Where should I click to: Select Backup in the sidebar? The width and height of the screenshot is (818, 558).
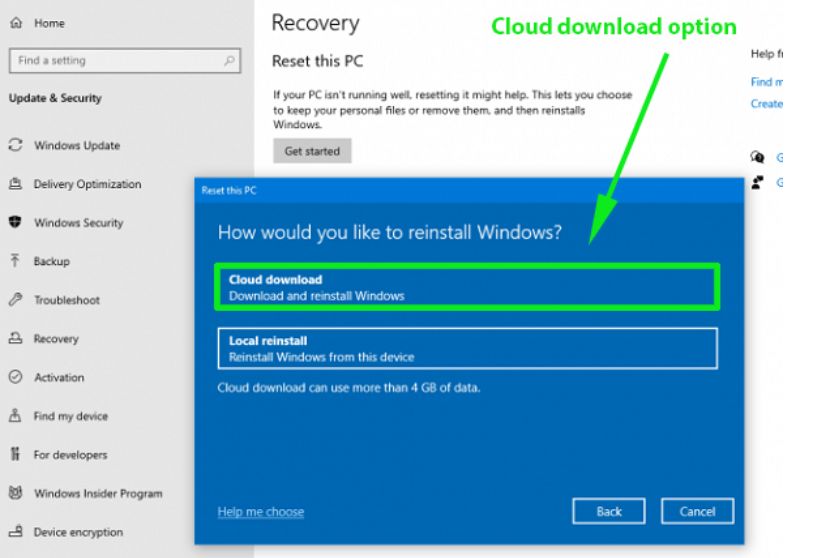click(52, 261)
